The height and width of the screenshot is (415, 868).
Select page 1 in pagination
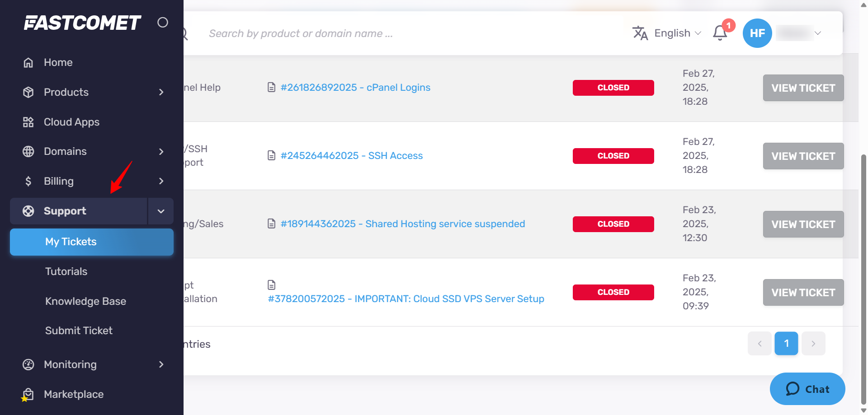[787, 344]
